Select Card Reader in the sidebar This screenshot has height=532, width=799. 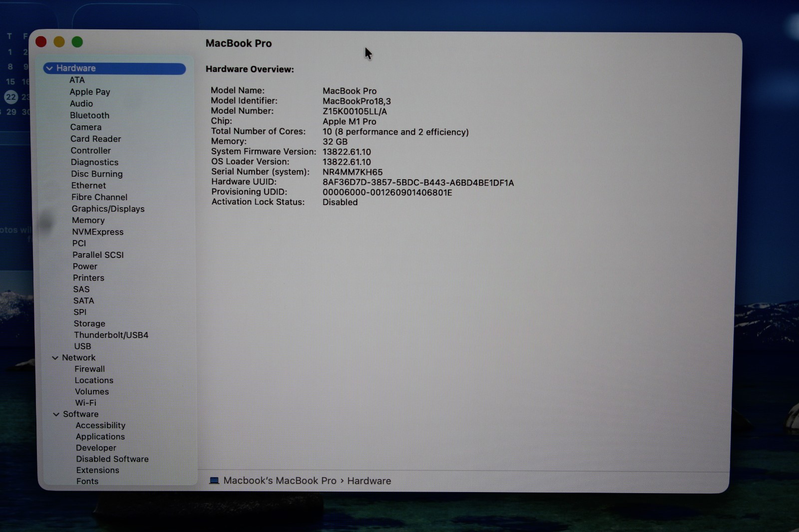click(x=95, y=139)
